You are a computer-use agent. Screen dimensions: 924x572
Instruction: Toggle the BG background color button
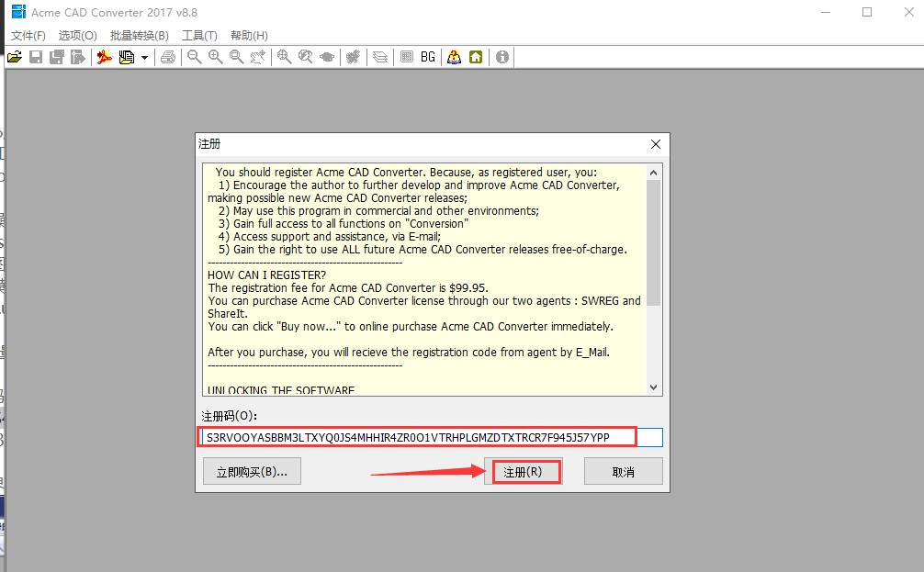point(428,57)
